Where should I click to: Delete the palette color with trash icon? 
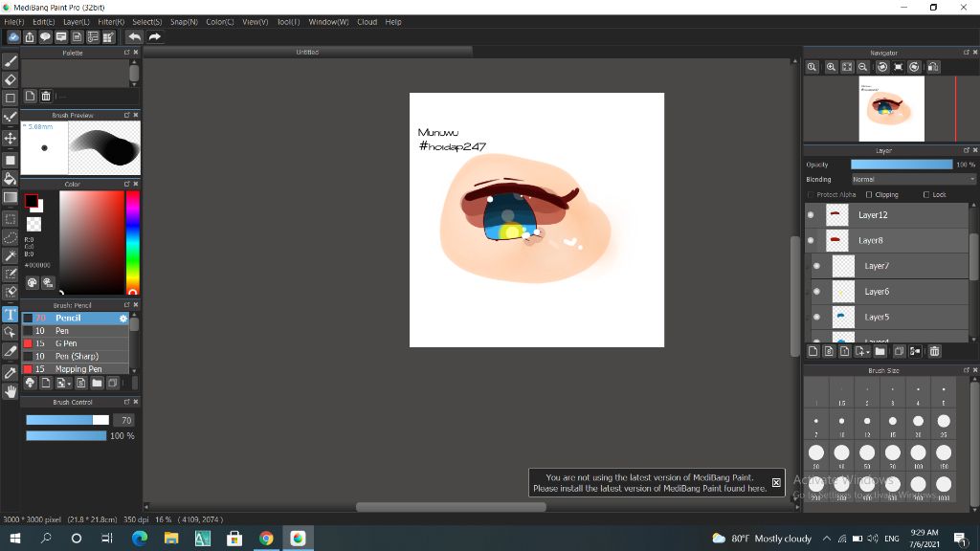coord(46,97)
